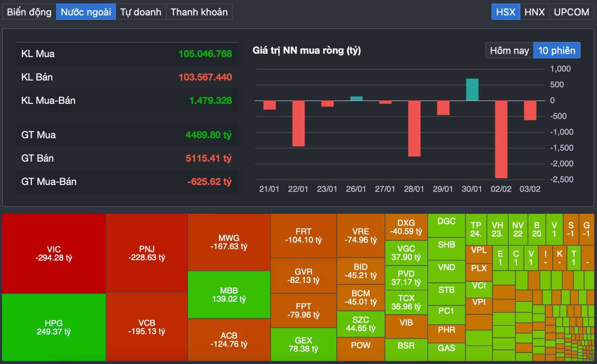Select the HSX exchange button
The image size is (597, 364).
click(x=506, y=12)
